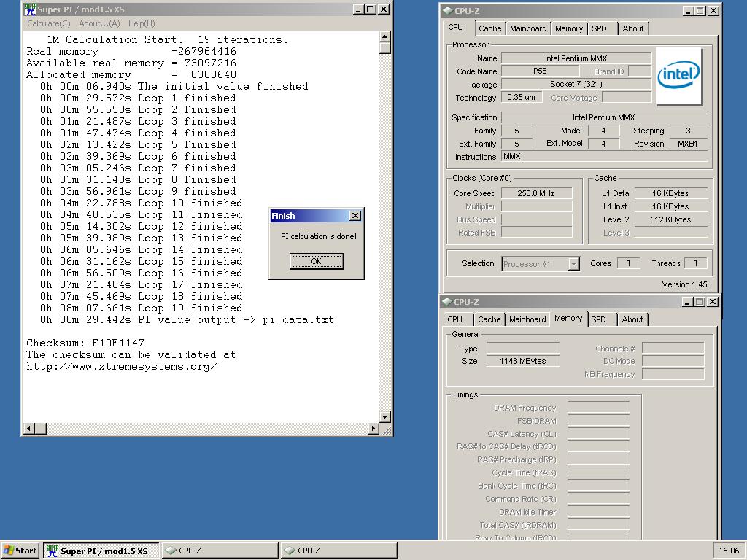Viewport: 747px width, 560px height.
Task: Click the Instructions MMX field
Action: coord(604,157)
